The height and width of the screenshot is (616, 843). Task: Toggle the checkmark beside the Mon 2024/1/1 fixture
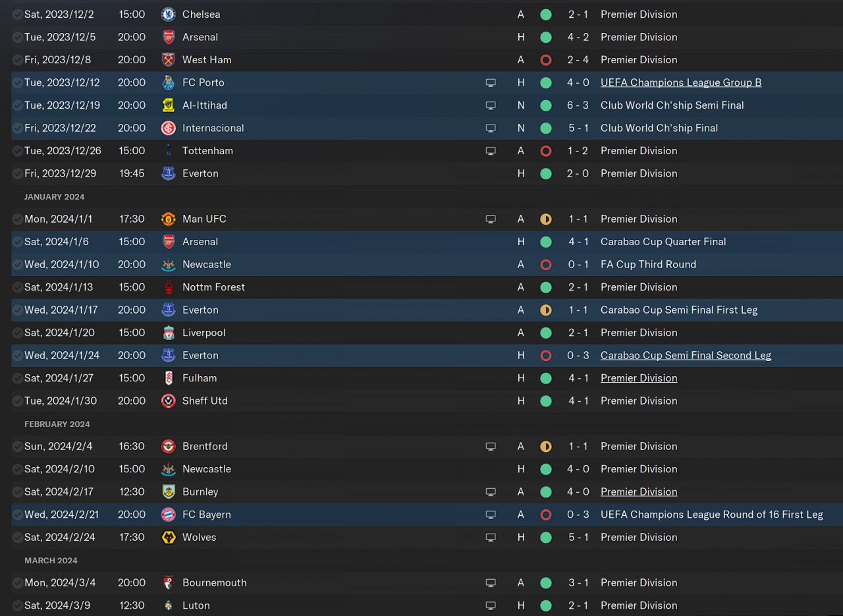click(x=17, y=219)
